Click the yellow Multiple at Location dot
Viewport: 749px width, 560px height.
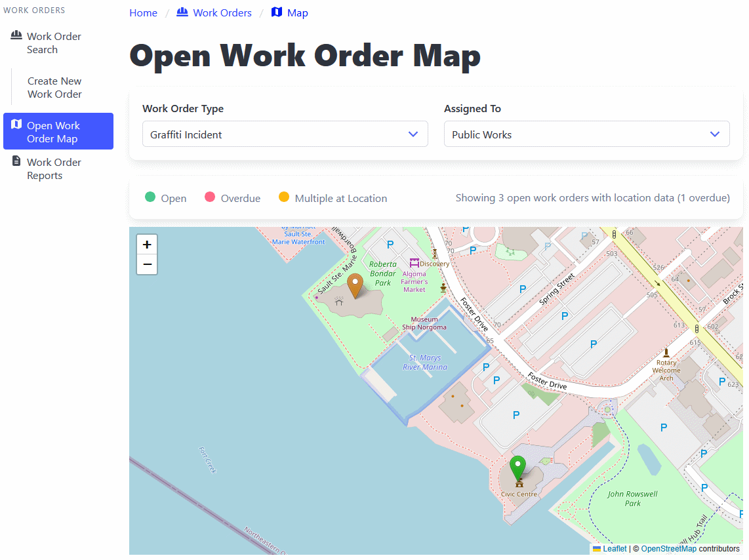point(284,197)
